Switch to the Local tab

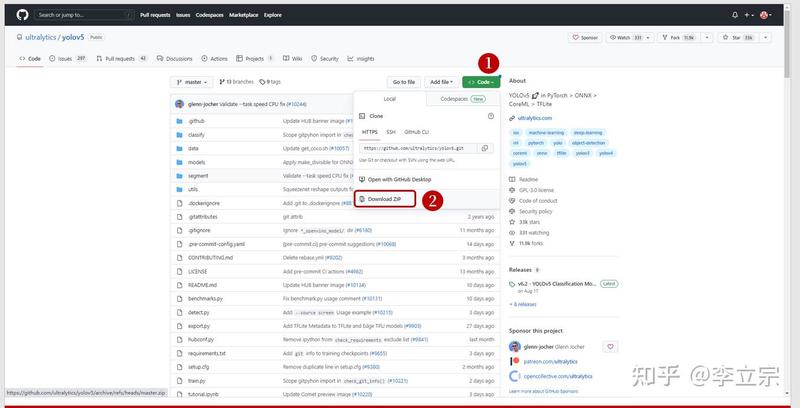pos(389,99)
